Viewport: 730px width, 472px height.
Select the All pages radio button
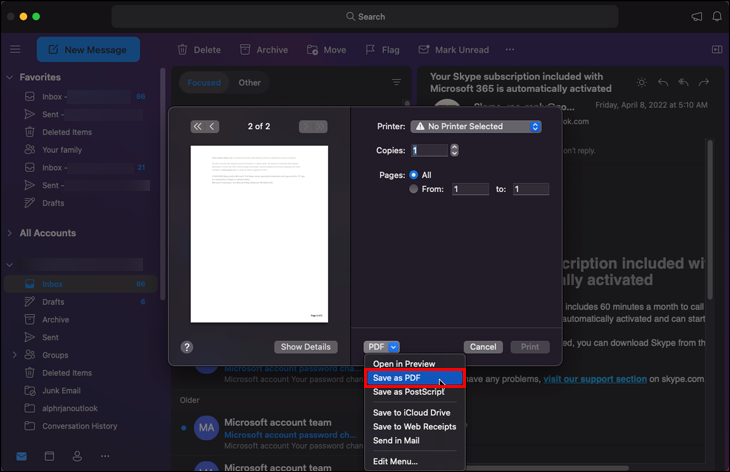[x=414, y=174]
